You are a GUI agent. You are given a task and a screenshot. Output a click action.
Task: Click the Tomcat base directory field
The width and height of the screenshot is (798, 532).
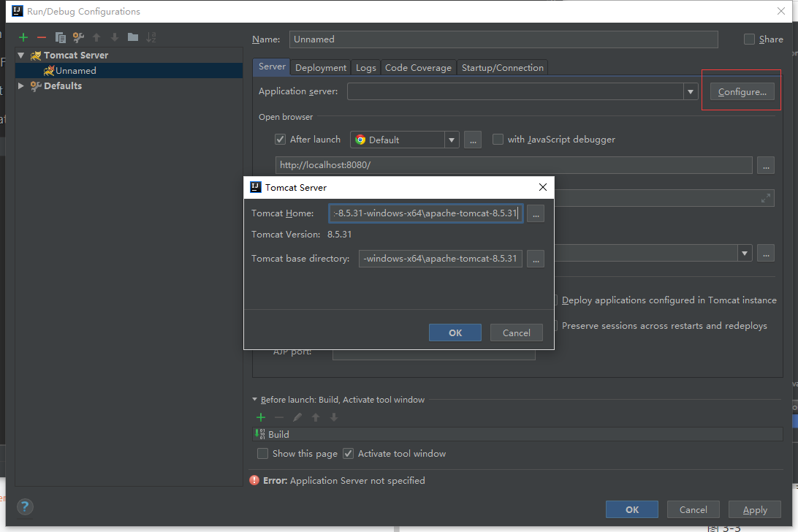pos(440,259)
